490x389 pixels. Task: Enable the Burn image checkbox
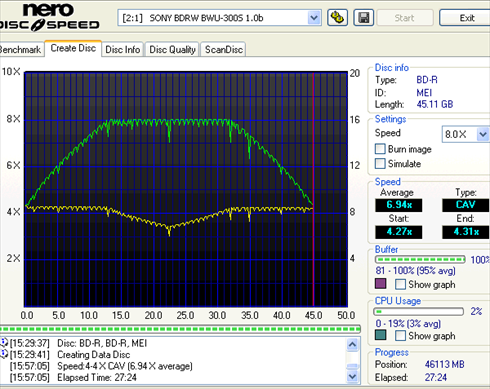380,149
